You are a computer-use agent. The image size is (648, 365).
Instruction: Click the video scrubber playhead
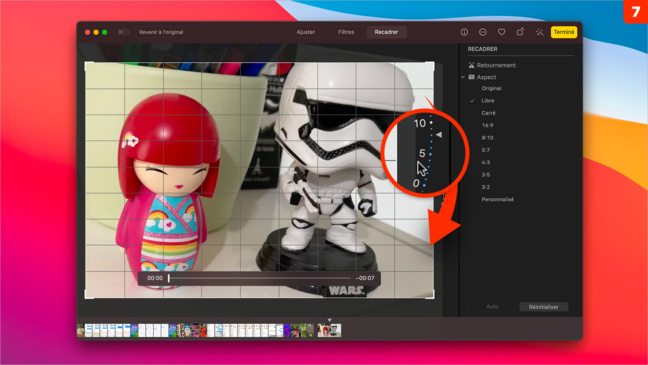point(169,278)
